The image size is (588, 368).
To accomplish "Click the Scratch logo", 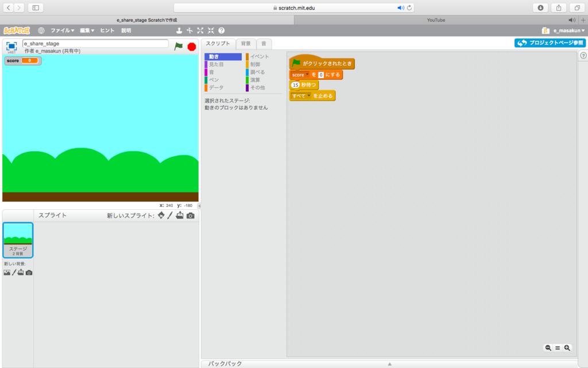I will [x=17, y=30].
